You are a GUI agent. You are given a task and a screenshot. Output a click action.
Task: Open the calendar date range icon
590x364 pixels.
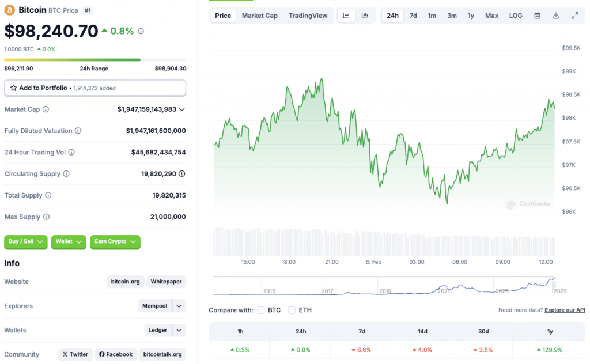click(538, 16)
